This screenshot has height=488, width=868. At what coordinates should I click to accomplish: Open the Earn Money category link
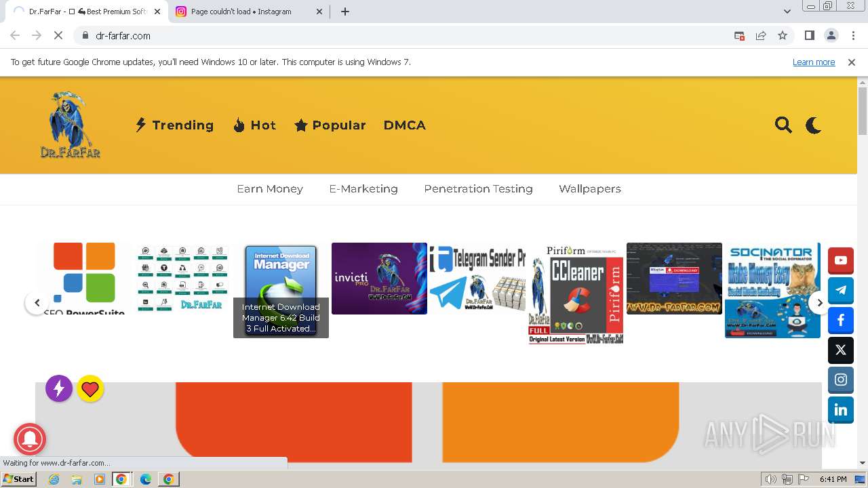[270, 189]
